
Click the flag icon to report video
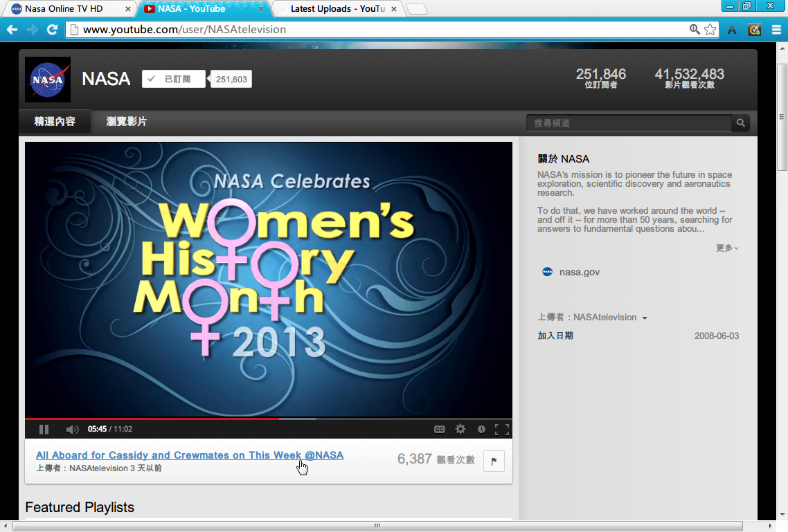click(494, 461)
